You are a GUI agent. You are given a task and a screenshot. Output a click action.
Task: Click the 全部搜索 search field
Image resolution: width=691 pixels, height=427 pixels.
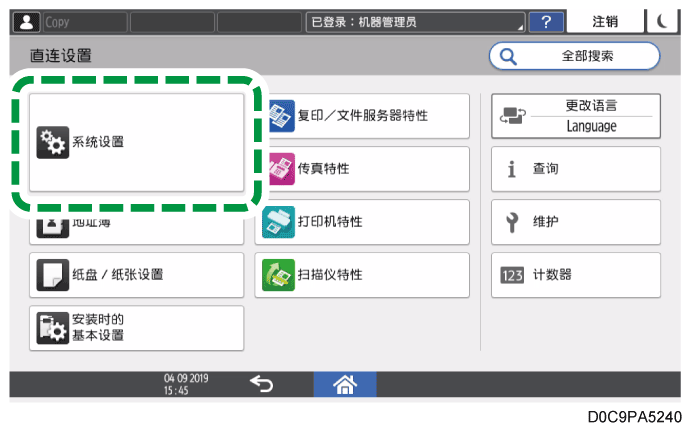coord(574,56)
